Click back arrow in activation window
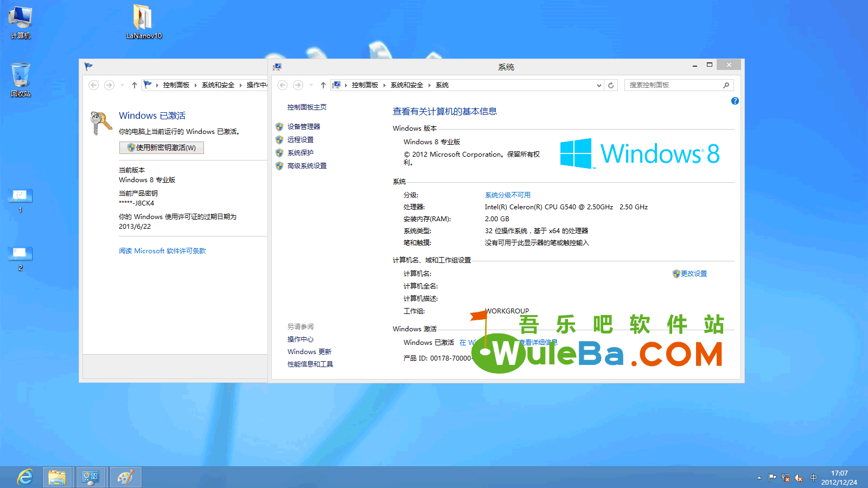 94,85
